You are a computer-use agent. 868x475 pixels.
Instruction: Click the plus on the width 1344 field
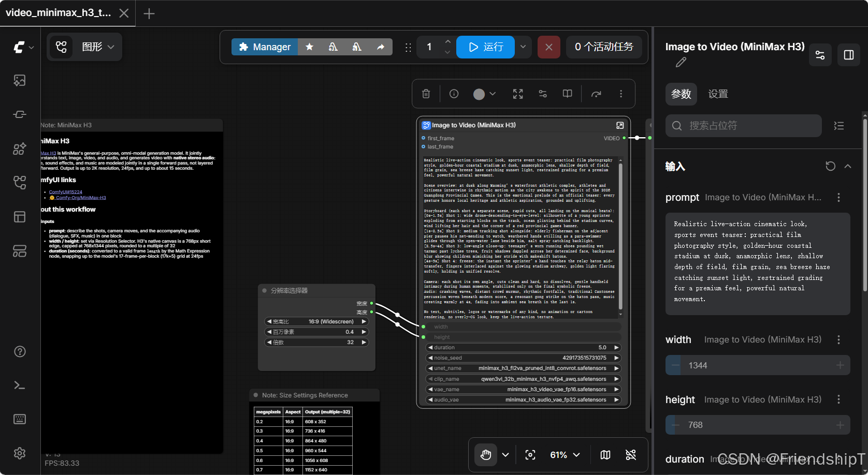tap(840, 365)
